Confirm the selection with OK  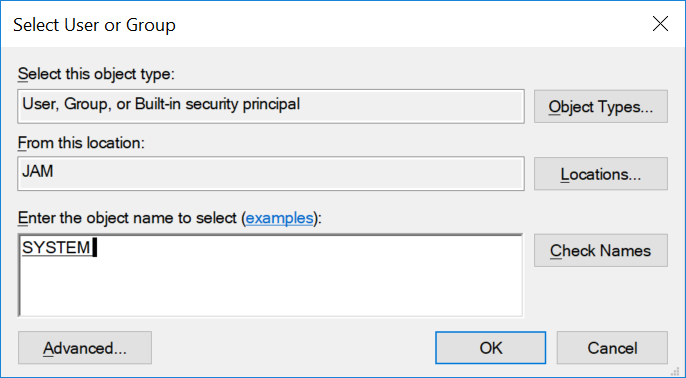point(490,348)
